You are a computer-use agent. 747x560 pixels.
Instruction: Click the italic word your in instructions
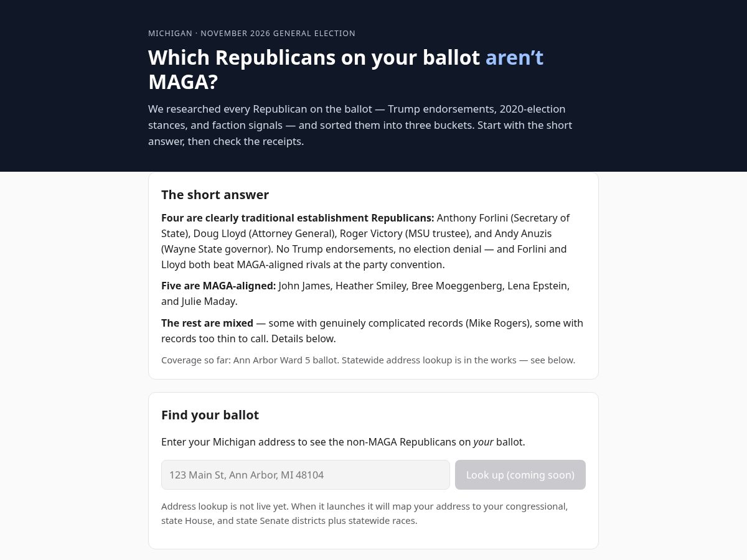(x=483, y=442)
